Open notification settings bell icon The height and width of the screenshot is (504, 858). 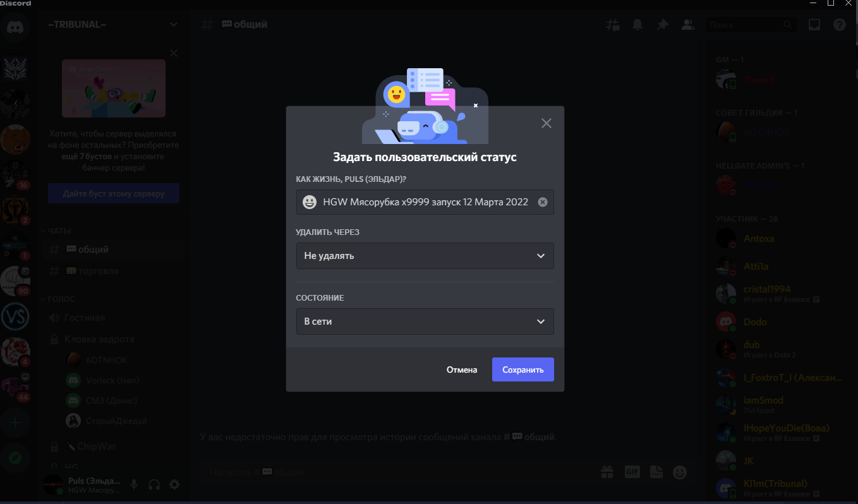637,25
